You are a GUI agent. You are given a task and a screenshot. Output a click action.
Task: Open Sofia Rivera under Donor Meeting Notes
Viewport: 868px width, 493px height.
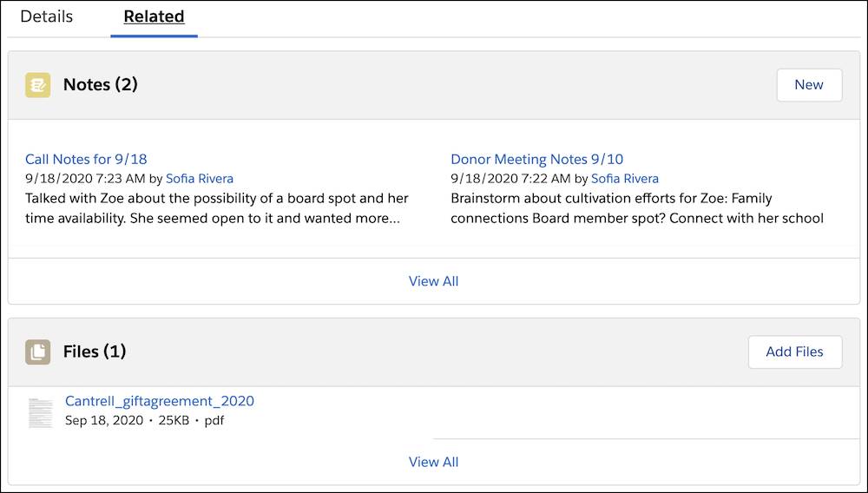(625, 179)
